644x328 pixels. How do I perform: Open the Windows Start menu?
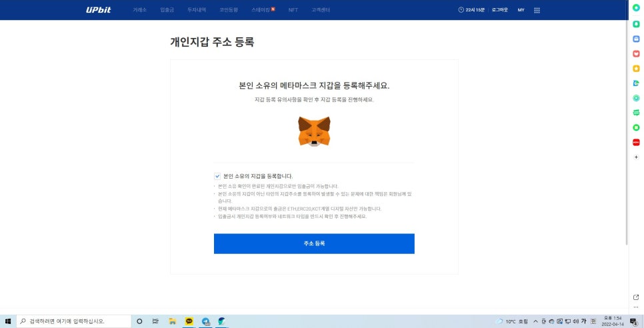point(8,321)
